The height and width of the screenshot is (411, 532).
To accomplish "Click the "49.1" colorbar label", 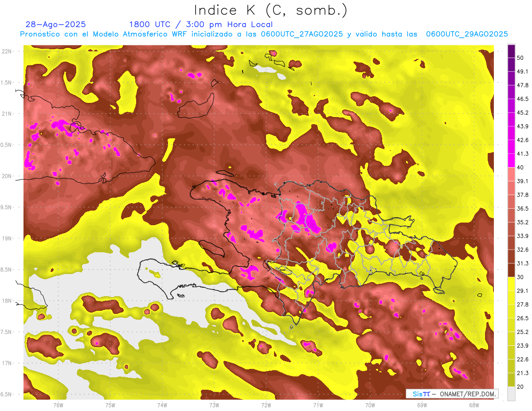I will pyautogui.click(x=522, y=71).
